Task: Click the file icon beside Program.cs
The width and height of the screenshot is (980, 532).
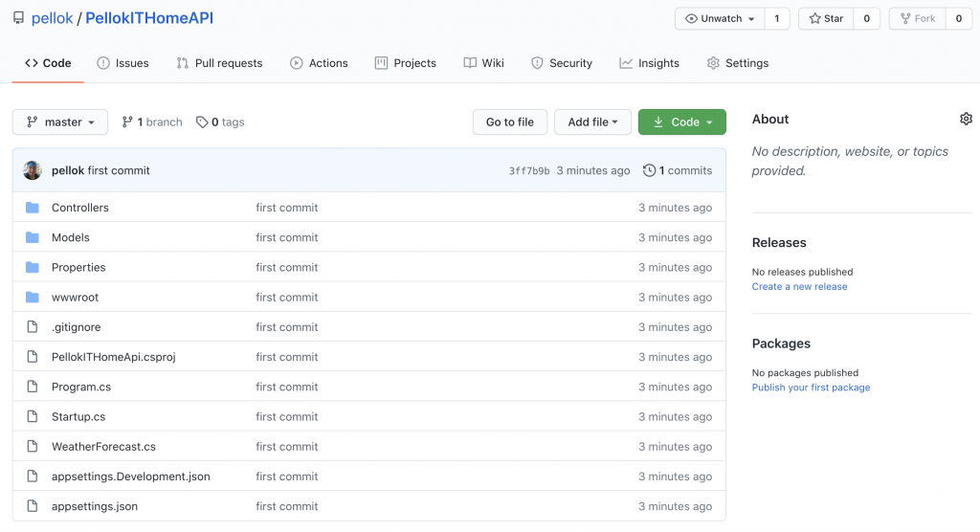Action: (33, 387)
